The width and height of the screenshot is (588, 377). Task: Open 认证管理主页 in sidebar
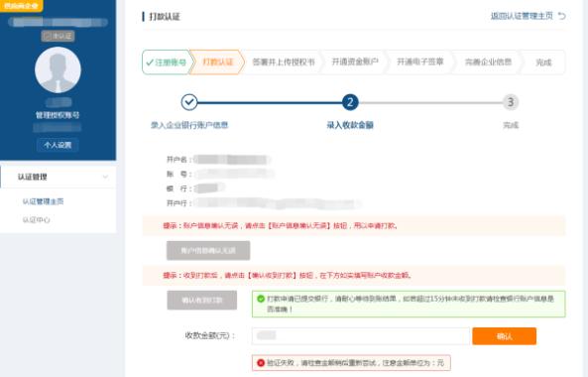[43, 201]
